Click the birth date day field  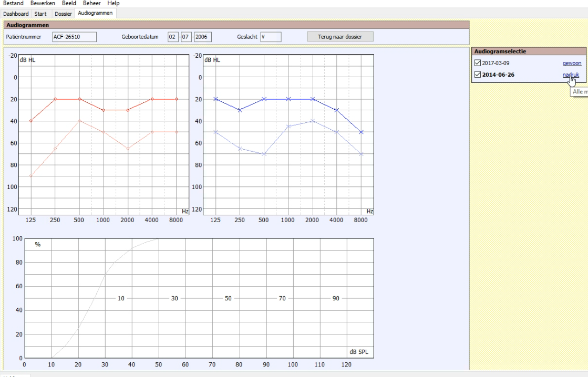click(x=173, y=36)
